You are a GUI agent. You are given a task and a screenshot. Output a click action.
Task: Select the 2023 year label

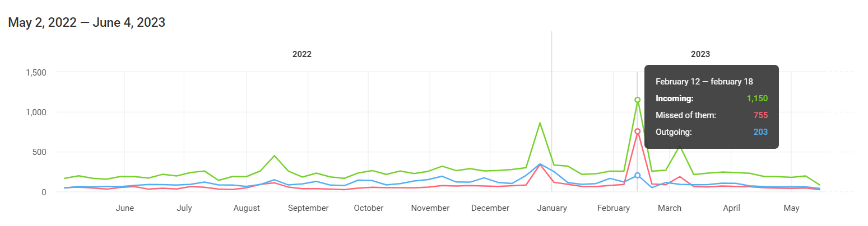(700, 54)
